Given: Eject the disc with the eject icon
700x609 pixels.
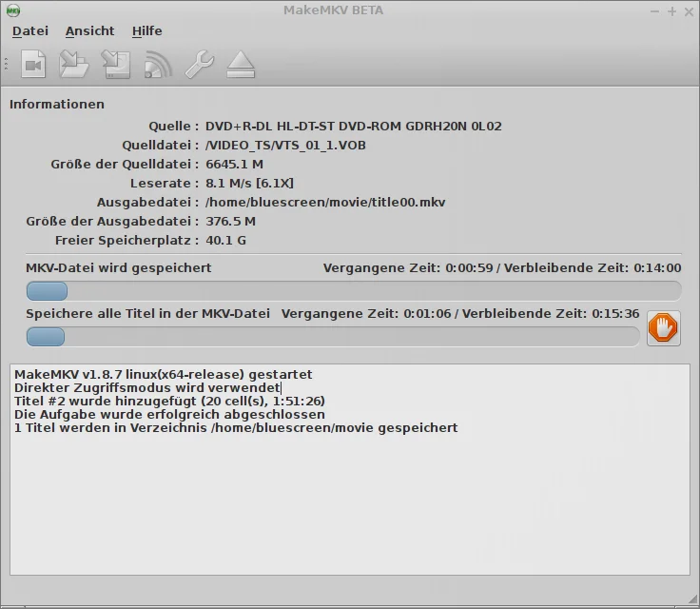Looking at the screenshot, I should tap(241, 65).
